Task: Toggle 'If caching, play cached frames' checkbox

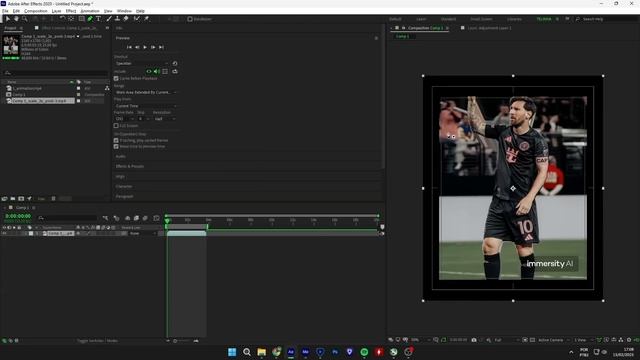Action: [116, 140]
